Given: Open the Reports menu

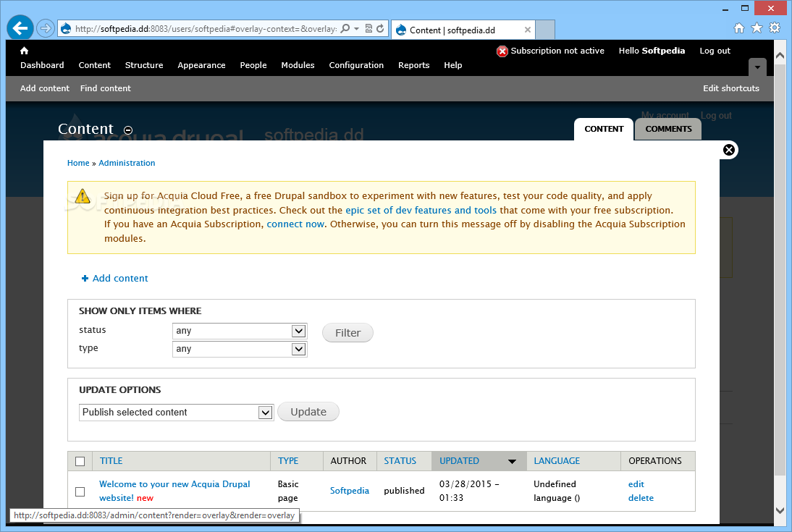Looking at the screenshot, I should 413,65.
